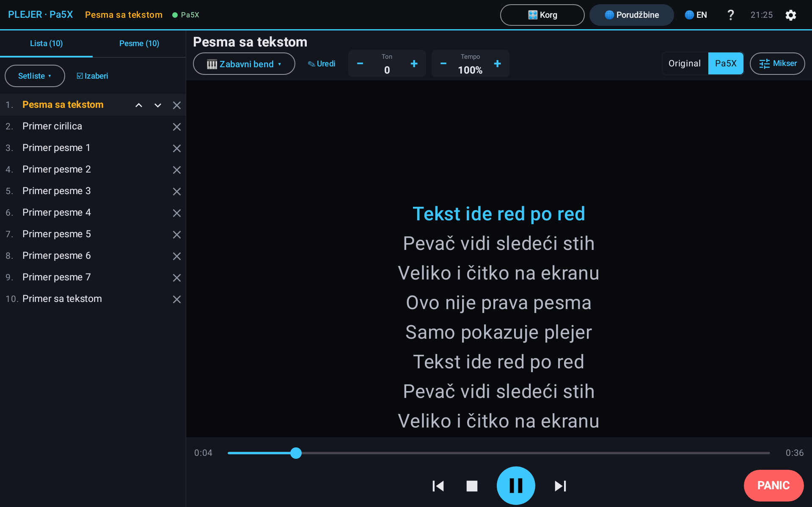Select the Pa5X sound mode
Viewport: 812px width, 507px height.
tap(726, 63)
